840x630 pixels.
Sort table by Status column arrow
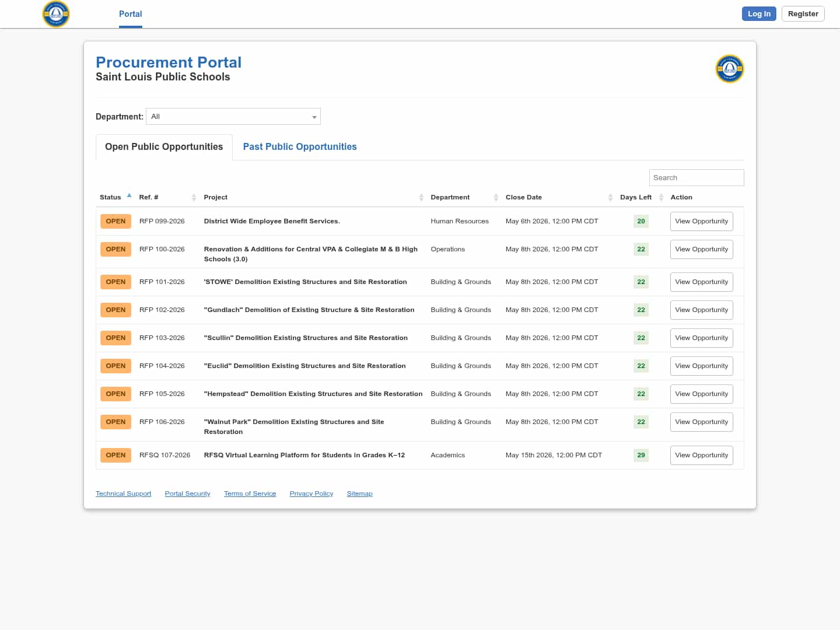[129, 196]
